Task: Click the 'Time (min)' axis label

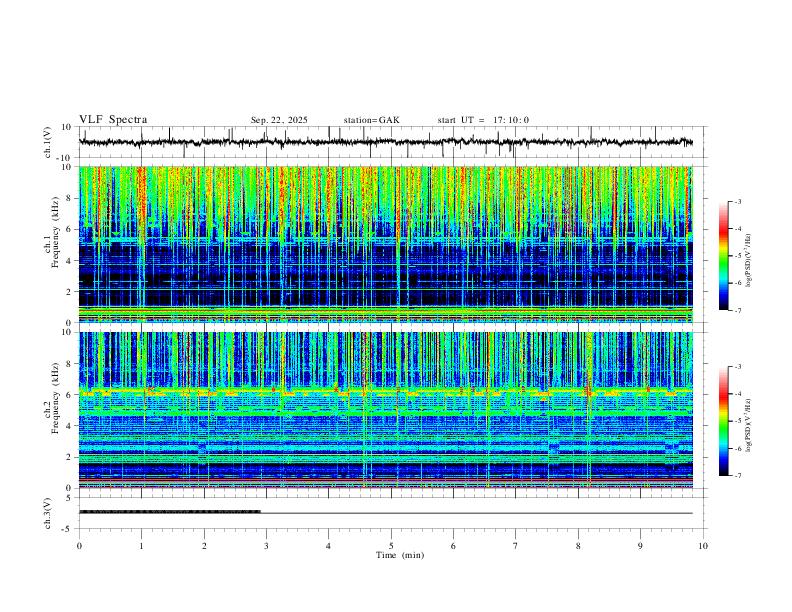Action: coord(400,555)
